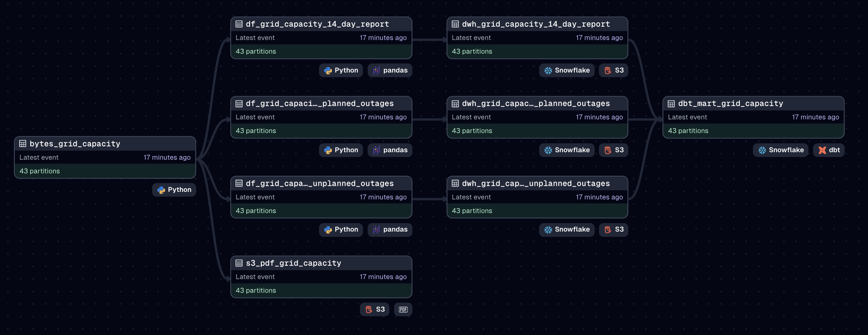The height and width of the screenshot is (335, 868).
Task: Click the pandas tag under df unplanned_outages node
Action: pyautogui.click(x=390, y=230)
